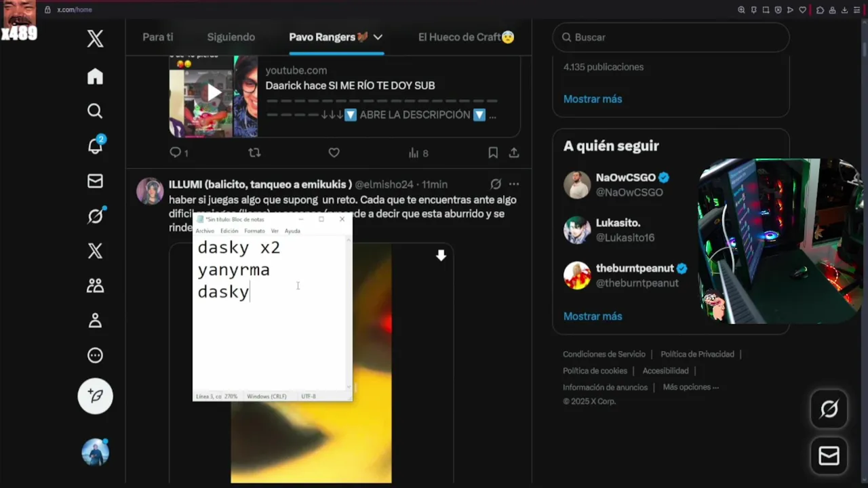The image size is (868, 488).
Task: Open browser hamburger menu icon
Action: tap(858, 9)
